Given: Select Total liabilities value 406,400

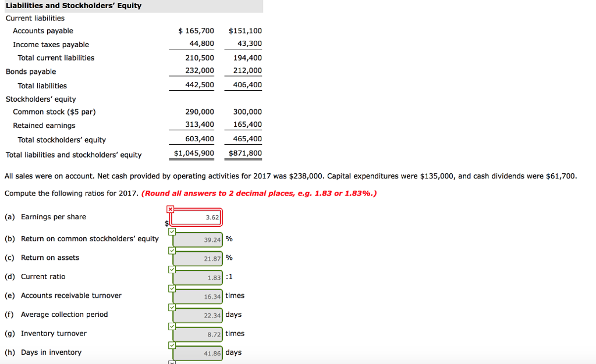Looking at the screenshot, I should click(247, 85).
